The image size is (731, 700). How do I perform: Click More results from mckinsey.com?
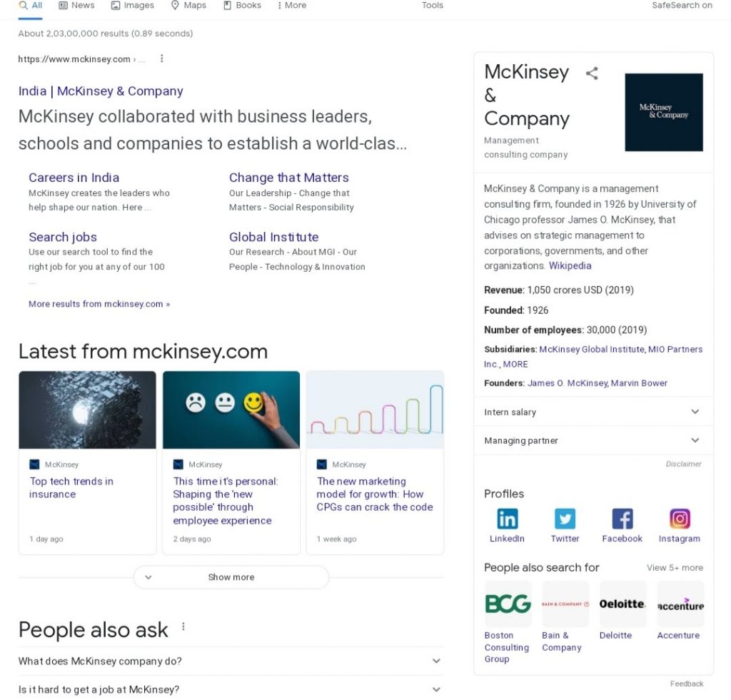(x=99, y=304)
